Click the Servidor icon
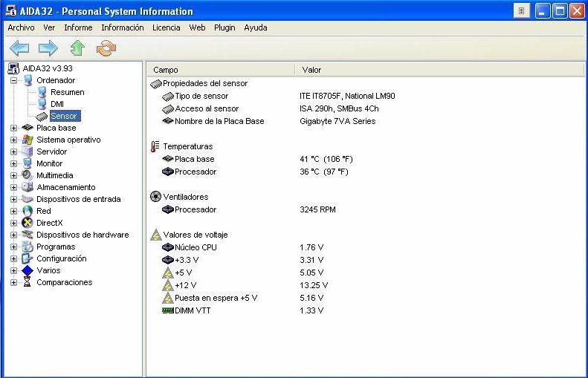This screenshot has height=378, width=588. click(x=28, y=151)
